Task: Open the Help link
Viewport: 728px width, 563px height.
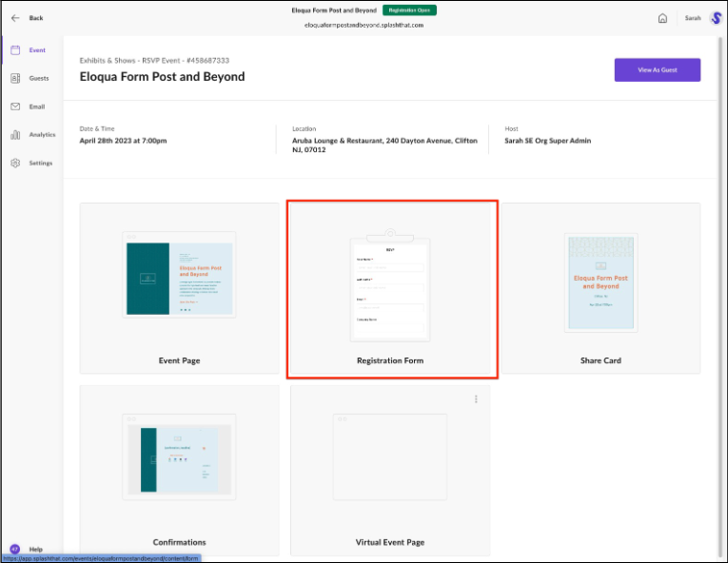Action: pos(36,549)
